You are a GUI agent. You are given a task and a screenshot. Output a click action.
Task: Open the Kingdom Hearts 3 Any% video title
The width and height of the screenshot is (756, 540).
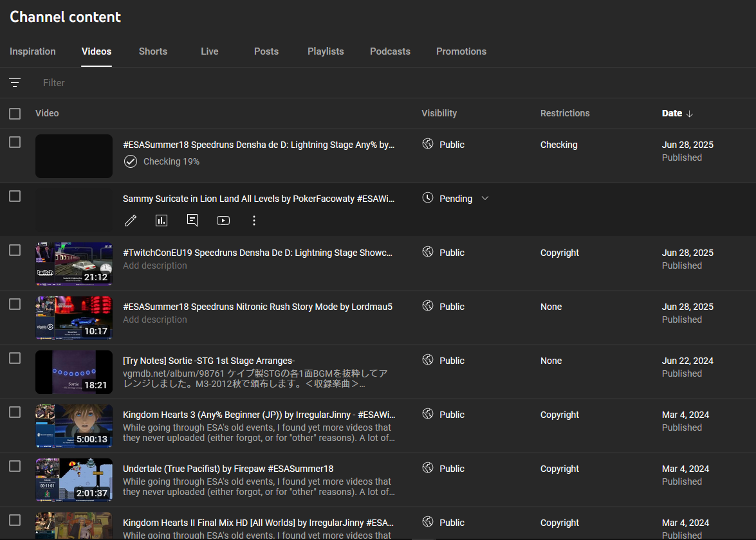pos(259,414)
